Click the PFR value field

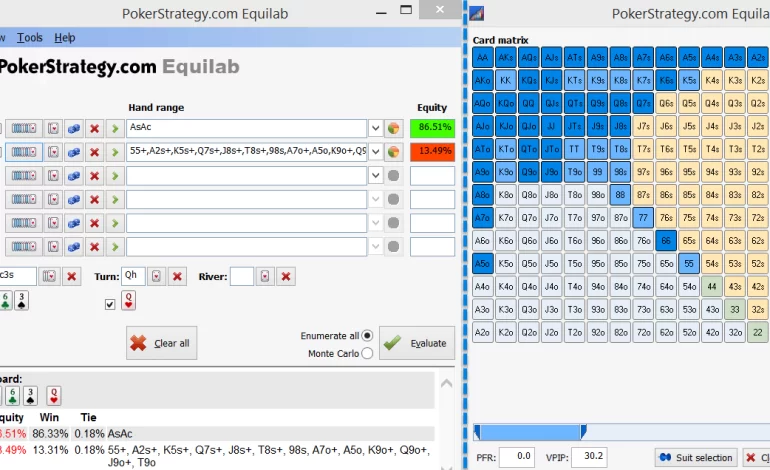pyautogui.click(x=517, y=457)
